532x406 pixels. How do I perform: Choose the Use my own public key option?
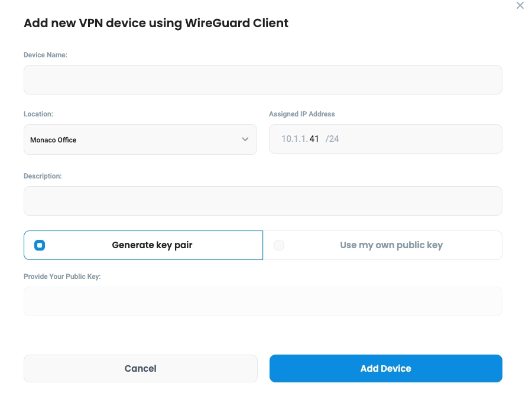pos(391,245)
